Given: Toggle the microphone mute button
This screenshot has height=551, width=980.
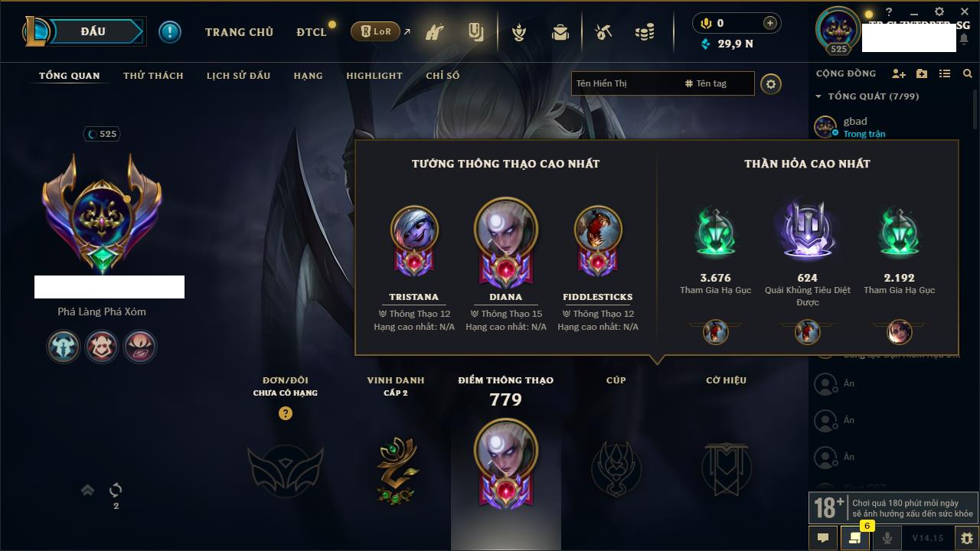Looking at the screenshot, I should [x=887, y=538].
